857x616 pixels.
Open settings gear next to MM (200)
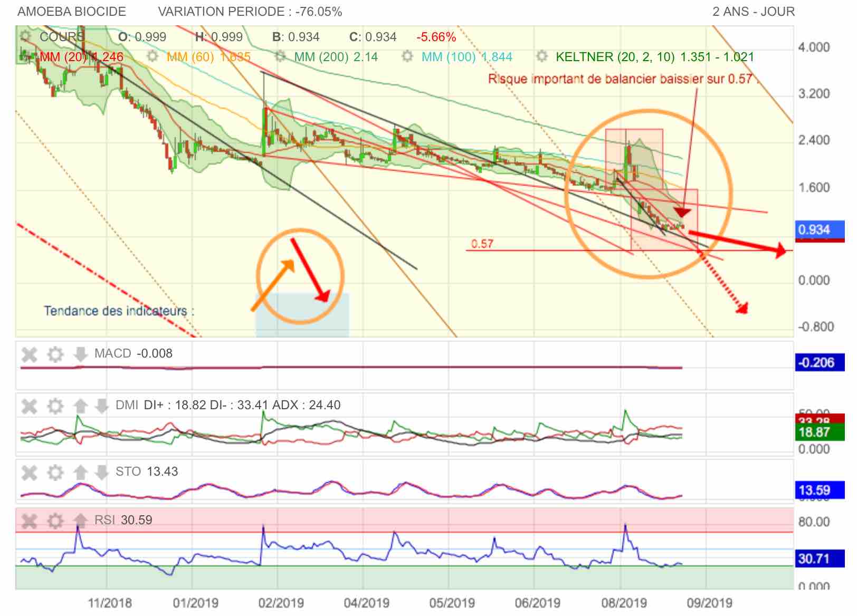[x=281, y=56]
